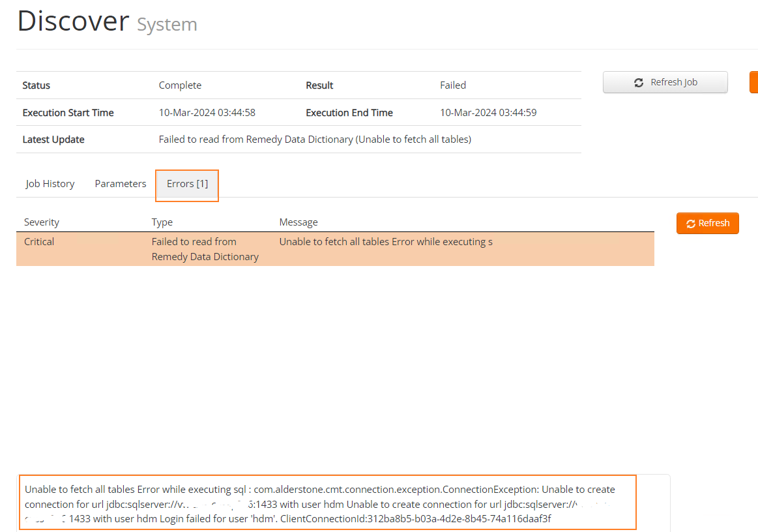Click the Type column header
The width and height of the screenshot is (758, 532).
[x=162, y=222]
